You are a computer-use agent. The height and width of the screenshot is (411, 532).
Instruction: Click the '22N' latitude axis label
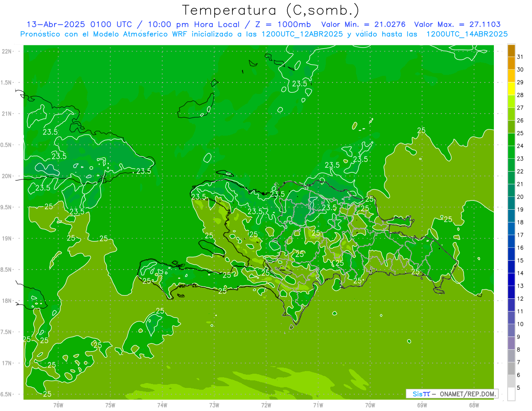(x=8, y=51)
